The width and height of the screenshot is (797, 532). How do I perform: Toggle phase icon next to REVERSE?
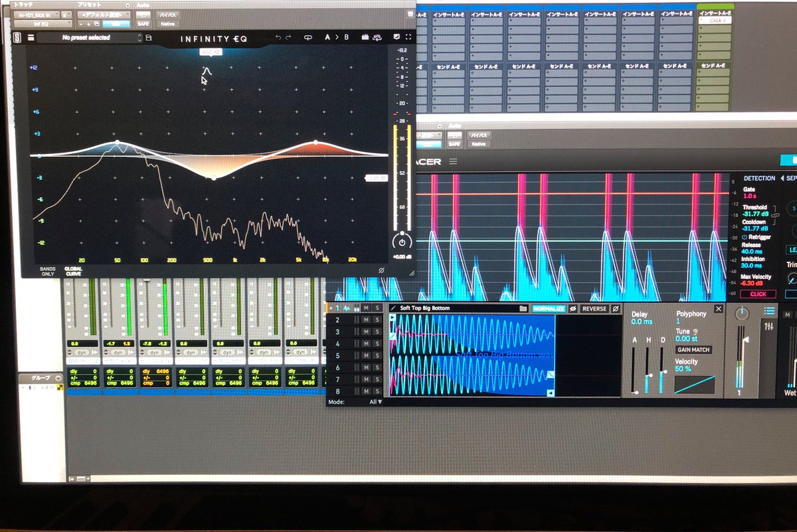[x=616, y=309]
